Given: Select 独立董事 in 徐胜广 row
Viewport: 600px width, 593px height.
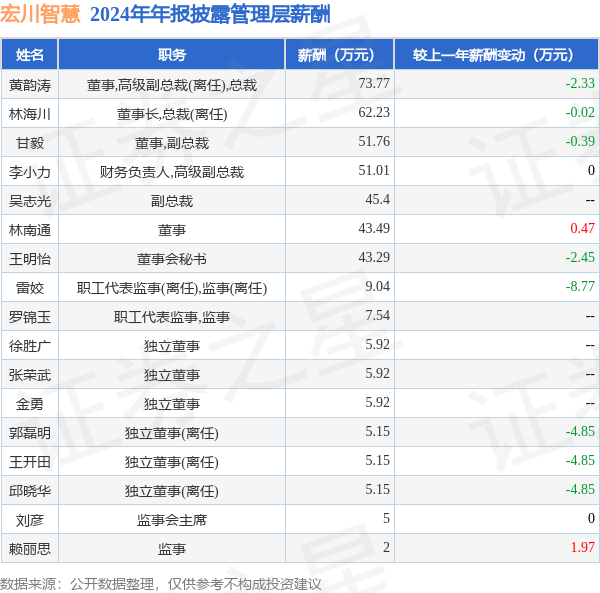Looking at the screenshot, I should point(172,346).
